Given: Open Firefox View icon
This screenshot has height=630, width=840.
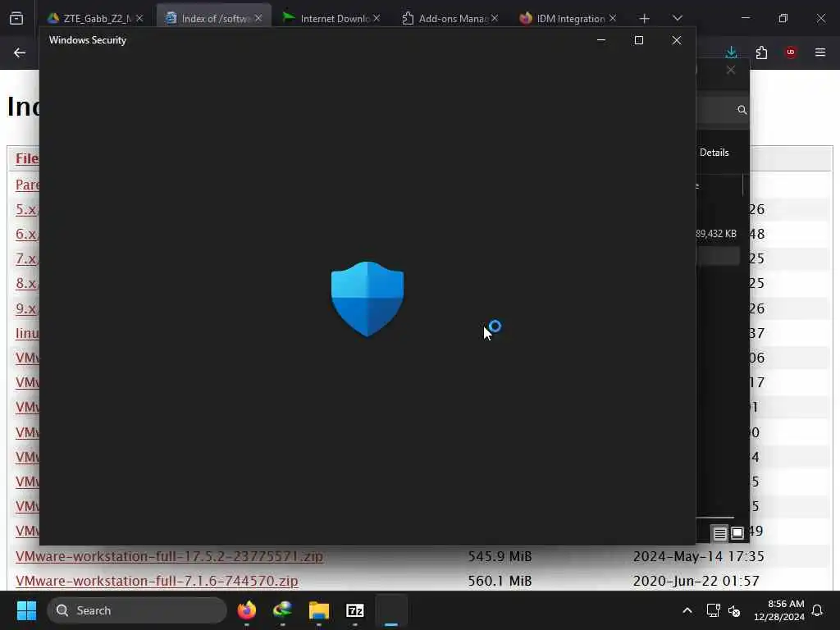Looking at the screenshot, I should 16,18.
